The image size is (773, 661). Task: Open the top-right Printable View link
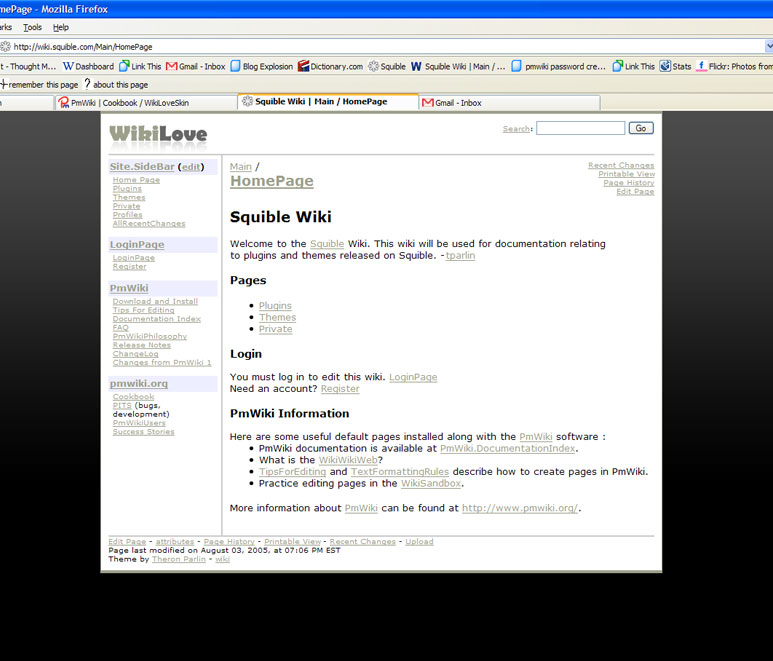(x=627, y=174)
